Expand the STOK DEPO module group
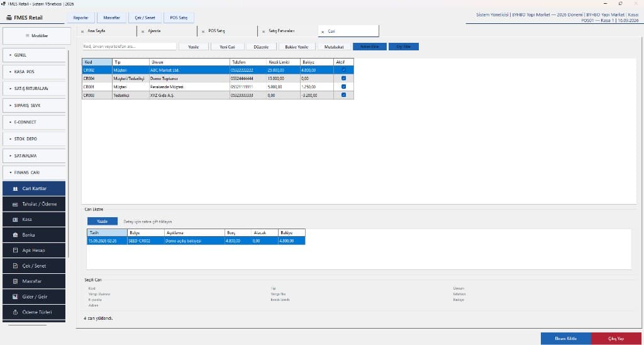The image size is (644, 345). [x=34, y=139]
